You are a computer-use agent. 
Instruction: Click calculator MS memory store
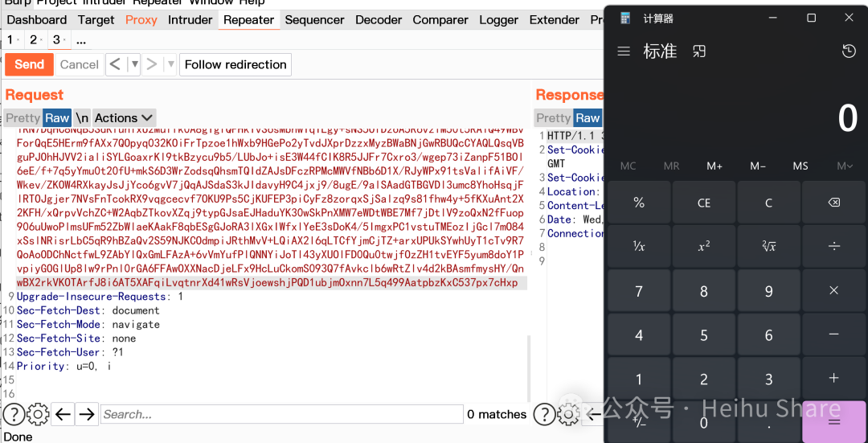click(x=800, y=166)
